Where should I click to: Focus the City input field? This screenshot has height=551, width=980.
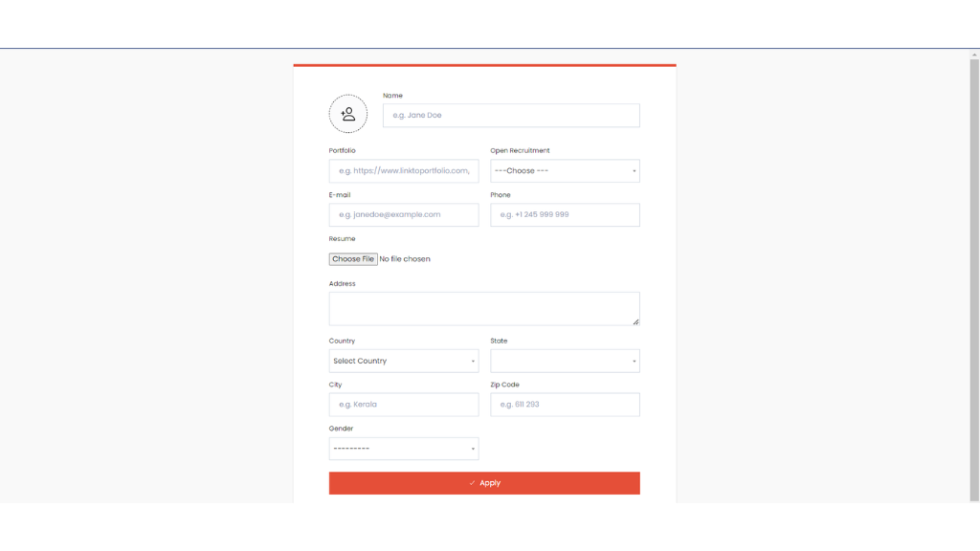tap(403, 405)
